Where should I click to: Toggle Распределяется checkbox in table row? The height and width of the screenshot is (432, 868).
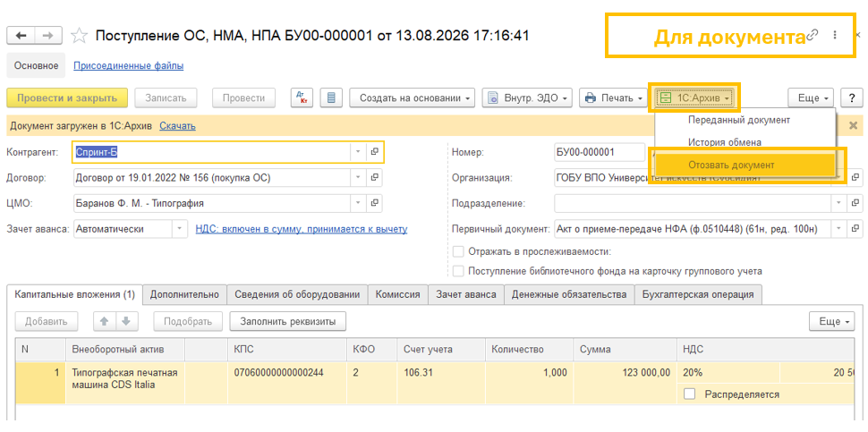689,394
